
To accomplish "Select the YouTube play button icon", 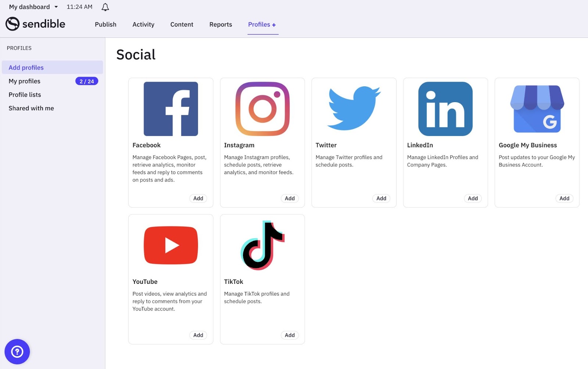I will click(171, 245).
